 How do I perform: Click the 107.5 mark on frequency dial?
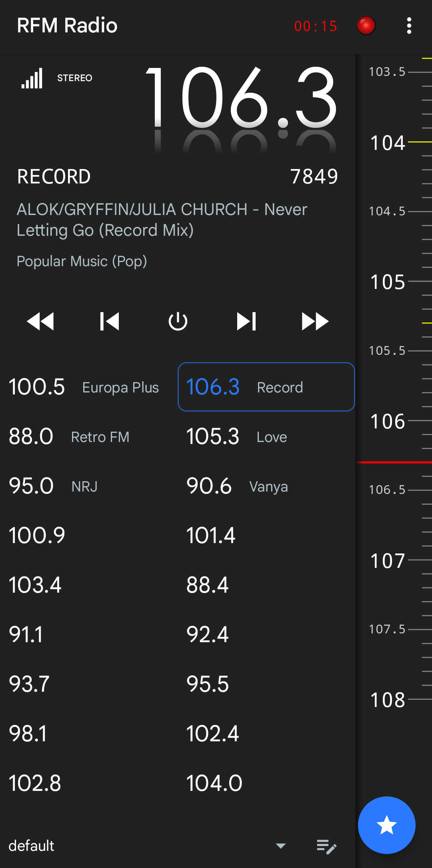(x=387, y=629)
